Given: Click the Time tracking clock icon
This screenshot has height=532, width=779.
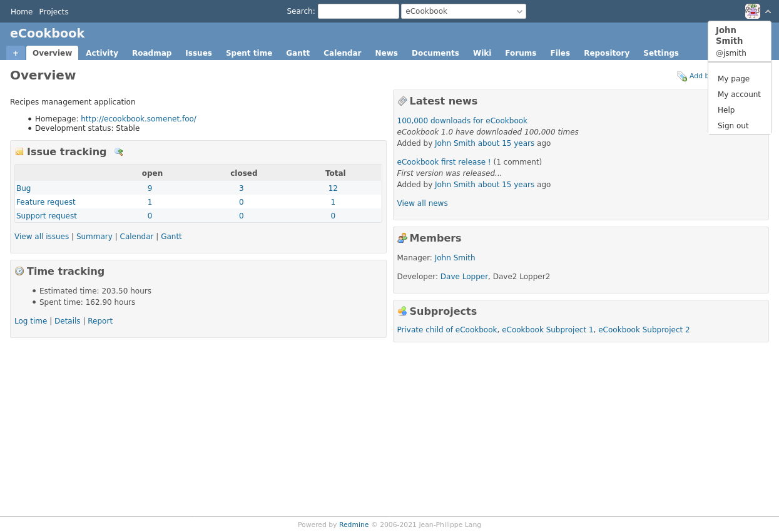Looking at the screenshot, I should (19, 271).
